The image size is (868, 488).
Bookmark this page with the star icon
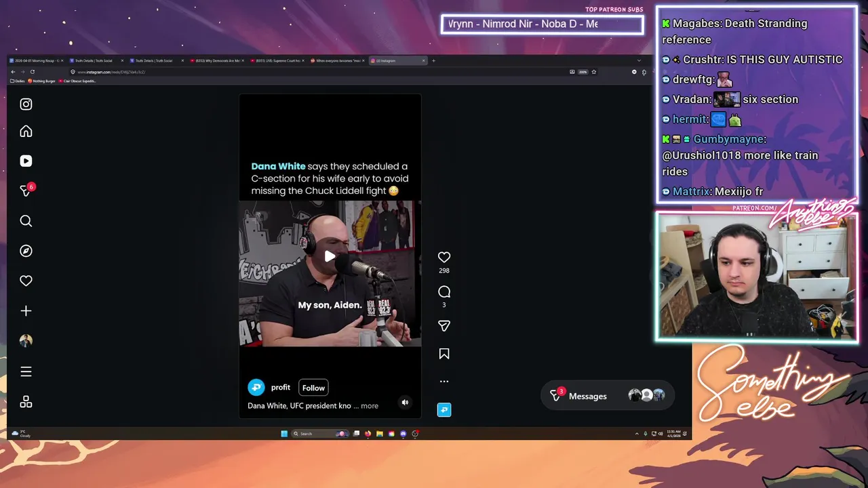click(x=594, y=72)
